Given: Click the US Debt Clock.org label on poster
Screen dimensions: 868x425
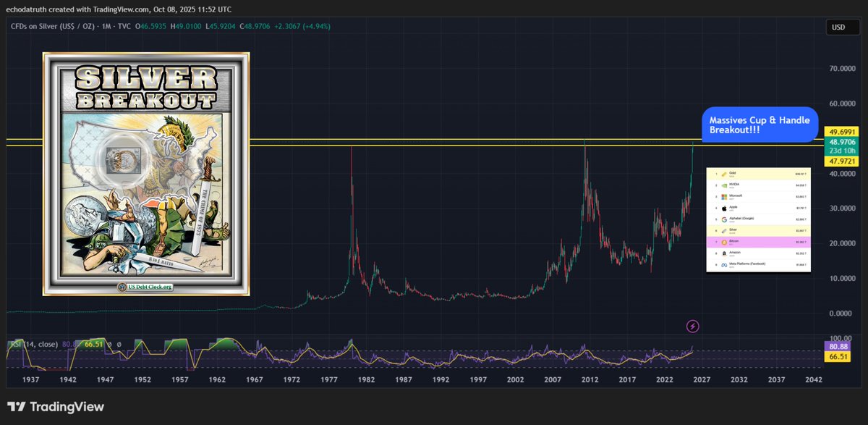Looking at the screenshot, I should tap(147, 286).
